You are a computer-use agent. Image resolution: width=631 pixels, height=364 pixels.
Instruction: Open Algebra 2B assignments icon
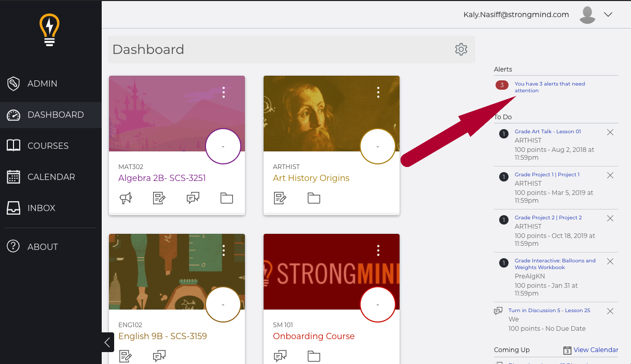(159, 198)
